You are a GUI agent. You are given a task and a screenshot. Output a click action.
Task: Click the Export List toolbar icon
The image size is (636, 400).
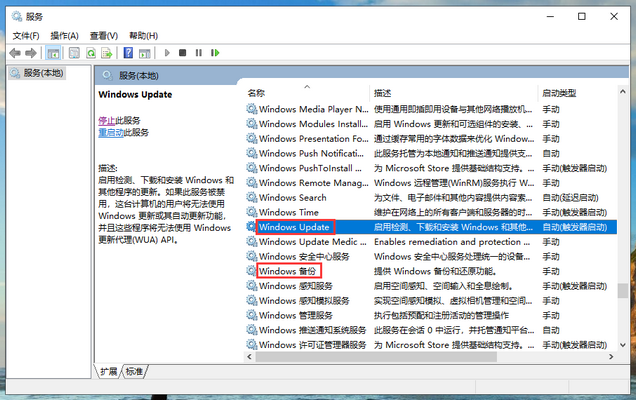point(107,52)
